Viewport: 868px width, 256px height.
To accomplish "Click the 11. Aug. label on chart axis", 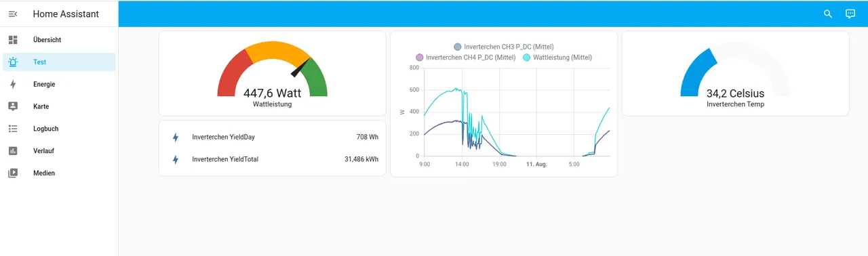I will 536,164.
